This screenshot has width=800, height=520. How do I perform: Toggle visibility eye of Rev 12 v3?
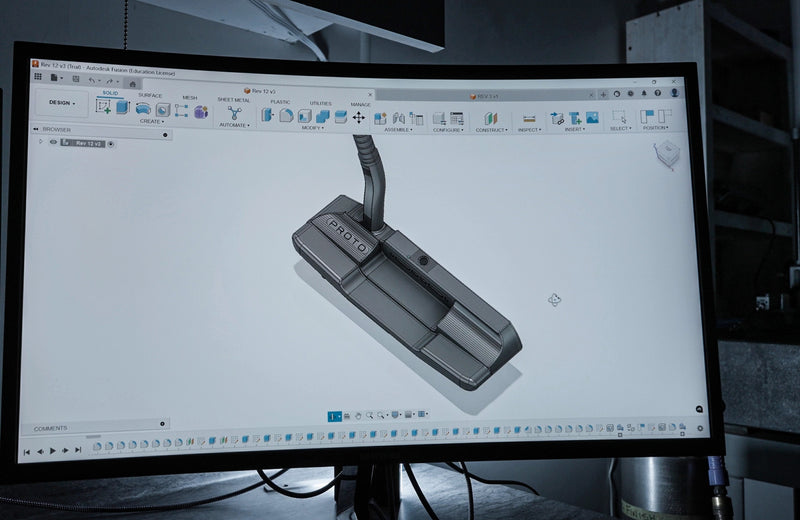[x=53, y=142]
